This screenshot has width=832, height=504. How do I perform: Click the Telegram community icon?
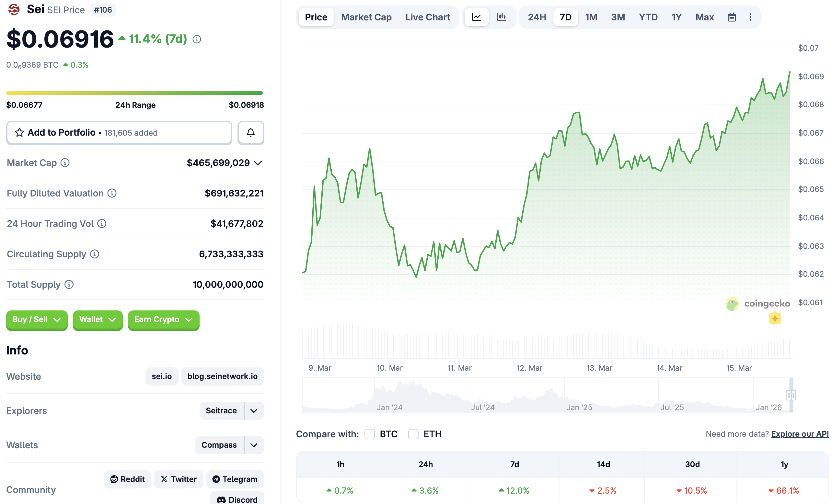(x=235, y=479)
